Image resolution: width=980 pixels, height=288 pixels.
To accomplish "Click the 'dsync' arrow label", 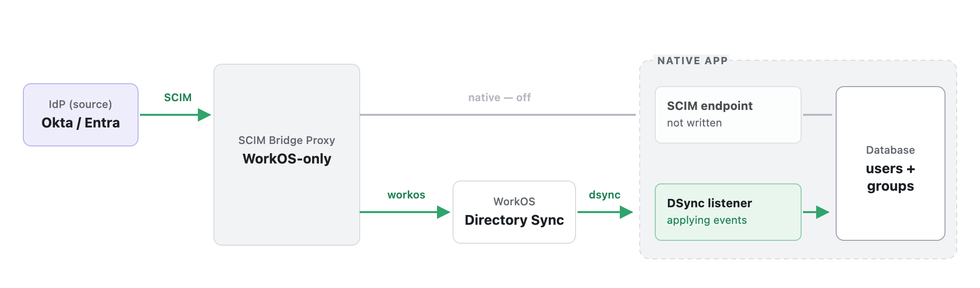I will coord(605,195).
